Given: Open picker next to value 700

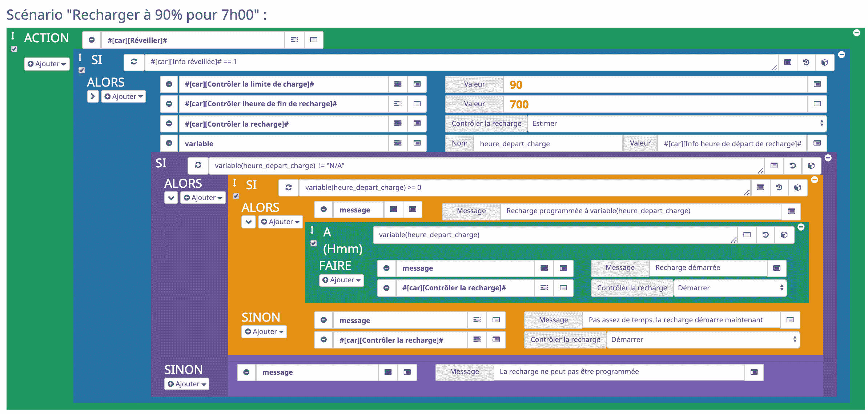Looking at the screenshot, I should point(817,104).
